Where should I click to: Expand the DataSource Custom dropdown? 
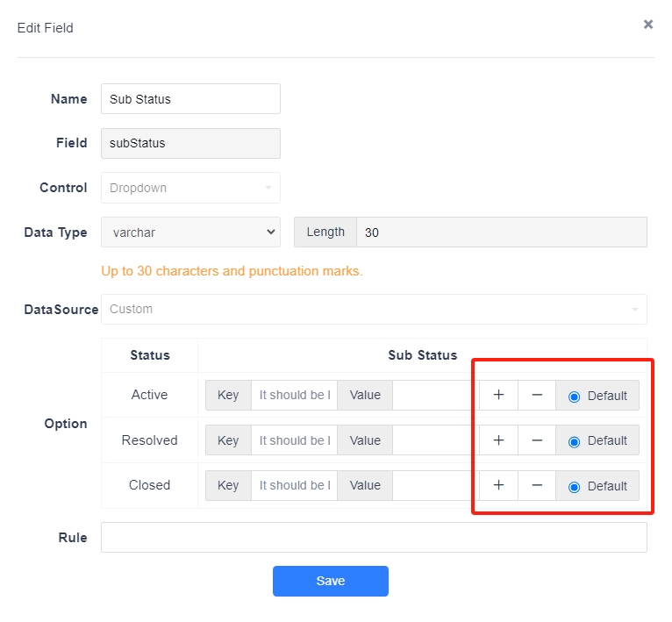pyautogui.click(x=374, y=309)
